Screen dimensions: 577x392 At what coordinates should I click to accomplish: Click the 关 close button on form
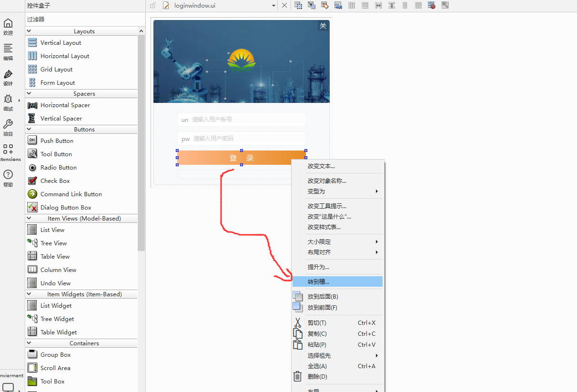[x=323, y=26]
